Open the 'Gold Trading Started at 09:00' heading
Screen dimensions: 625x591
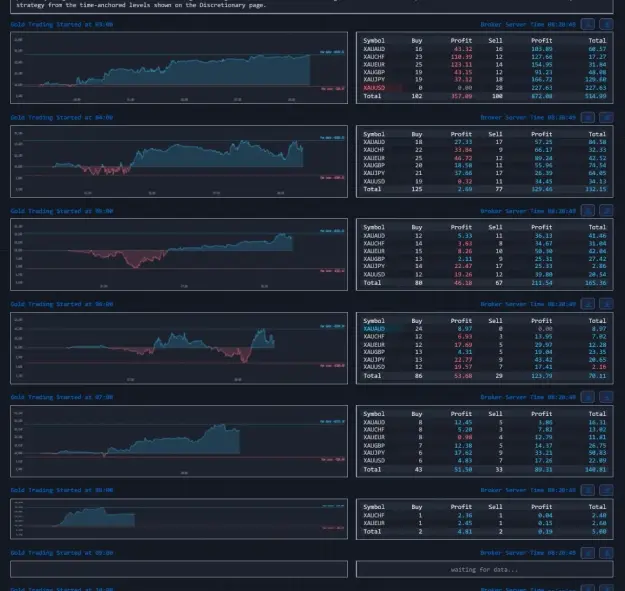click(x=62, y=553)
